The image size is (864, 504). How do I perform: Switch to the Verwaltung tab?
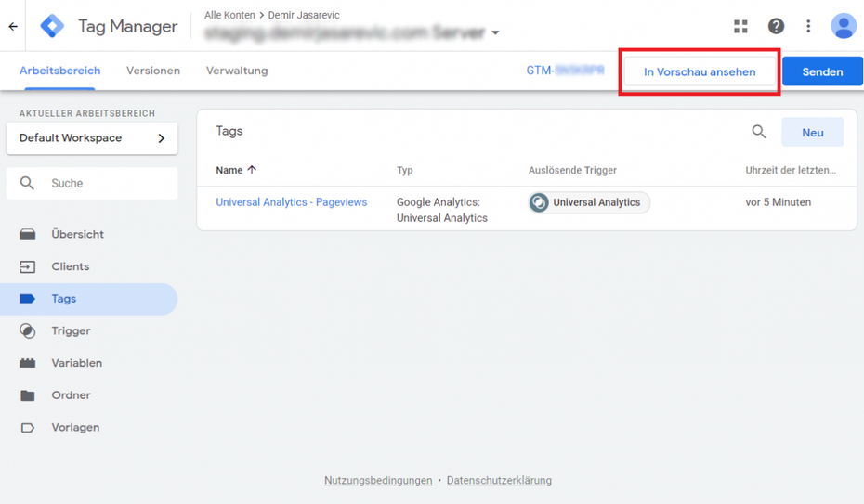[237, 71]
